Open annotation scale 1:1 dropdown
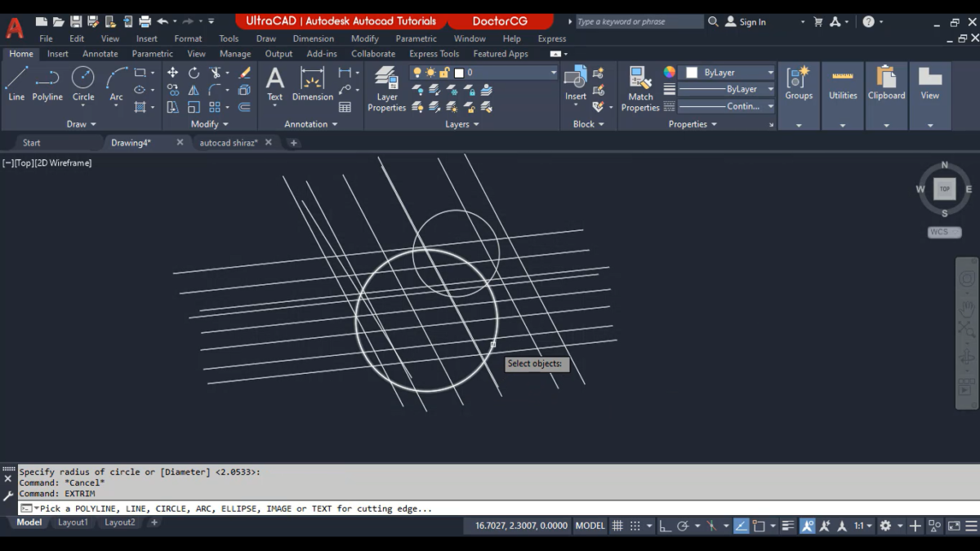The width and height of the screenshot is (980, 551). pos(863,527)
